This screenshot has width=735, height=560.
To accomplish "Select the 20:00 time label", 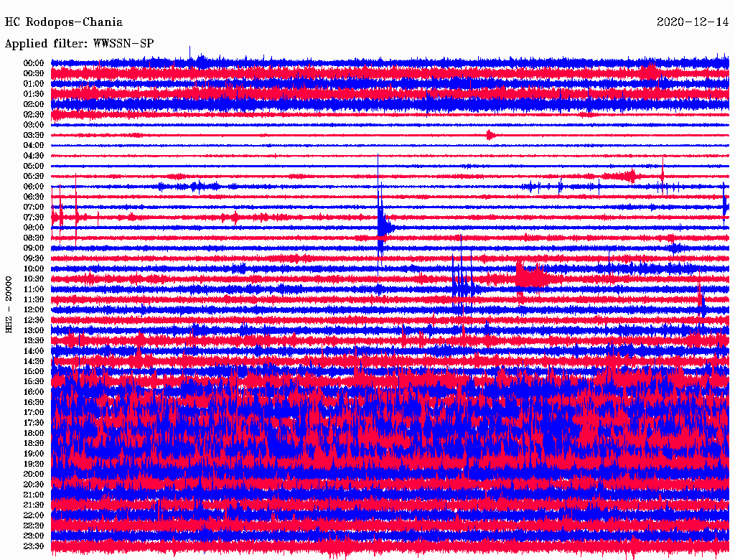I will pyautogui.click(x=34, y=474).
